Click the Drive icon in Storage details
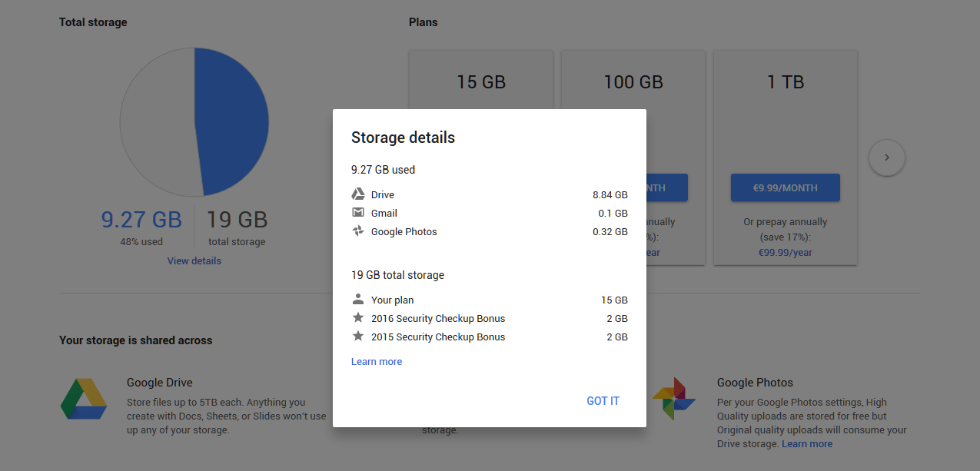 pos(358,194)
